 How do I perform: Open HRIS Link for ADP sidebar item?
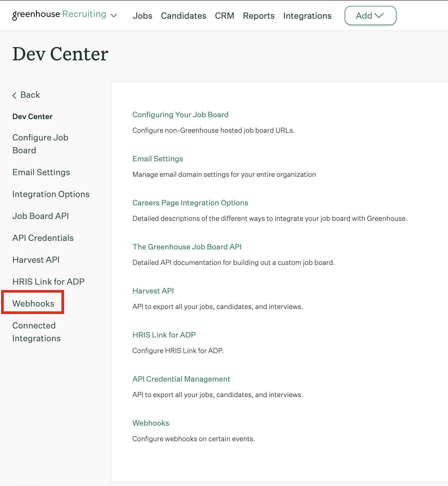[49, 282]
